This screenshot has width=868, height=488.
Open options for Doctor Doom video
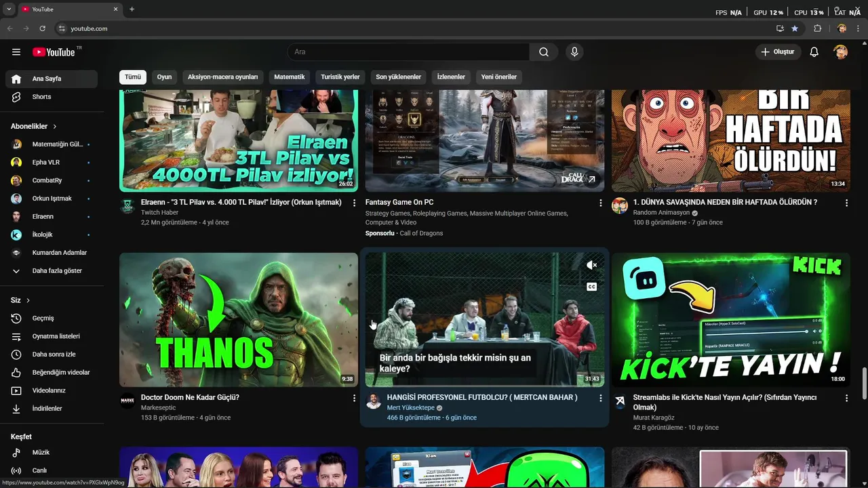tap(354, 398)
